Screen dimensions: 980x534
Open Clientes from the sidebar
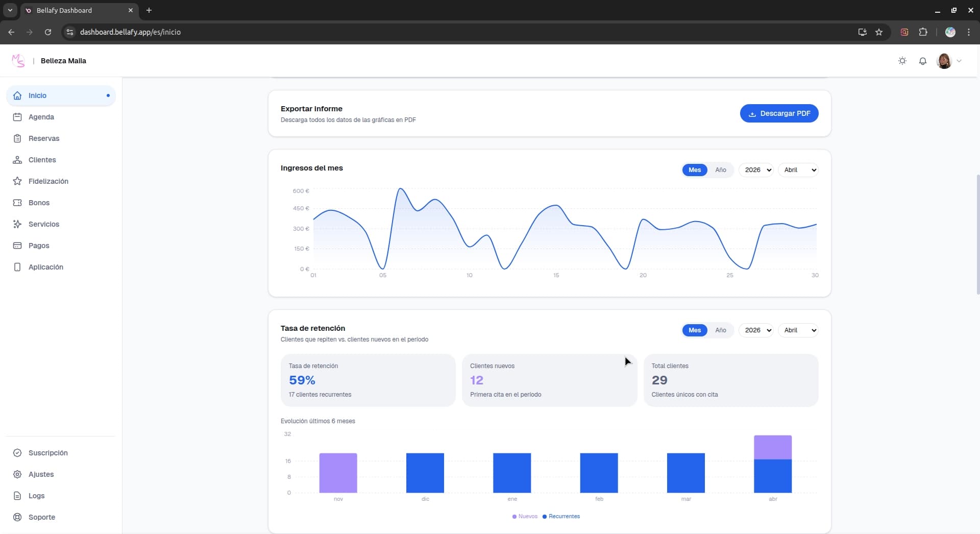click(x=41, y=159)
